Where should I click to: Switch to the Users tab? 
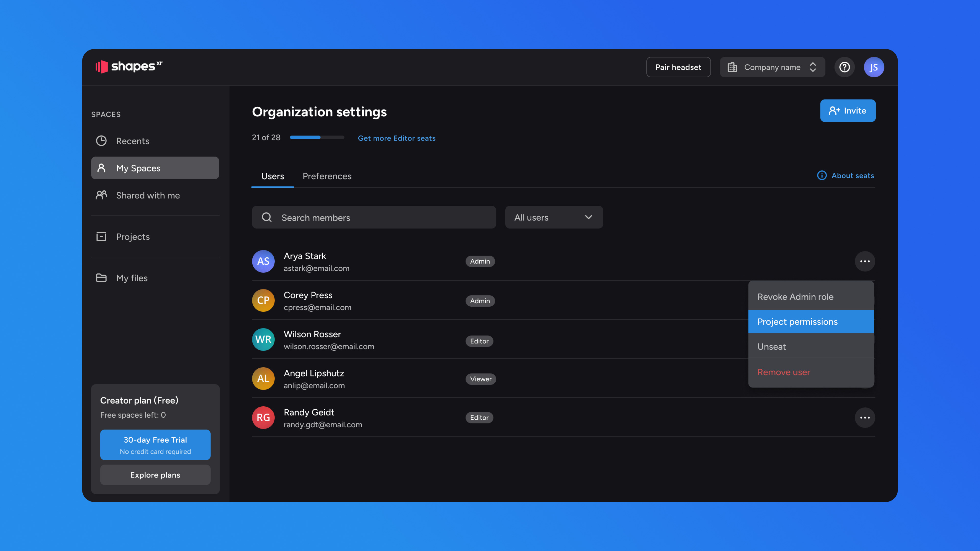[x=272, y=176]
